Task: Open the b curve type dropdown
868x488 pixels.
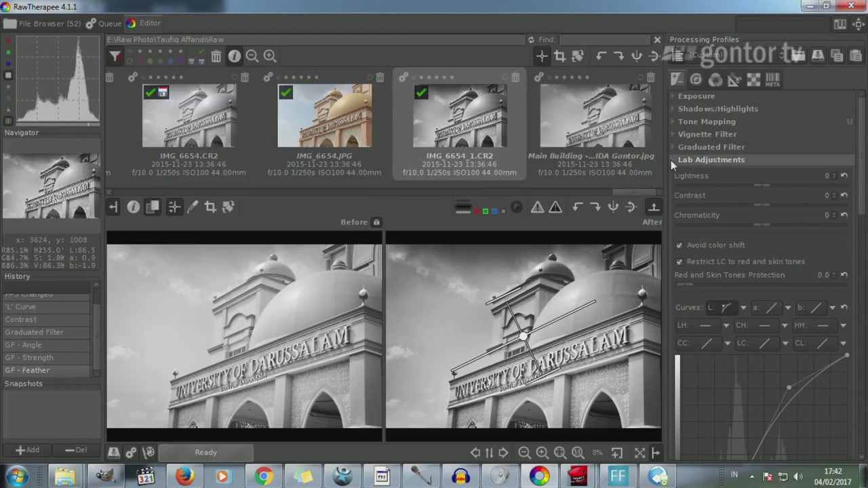Action: tap(832, 308)
